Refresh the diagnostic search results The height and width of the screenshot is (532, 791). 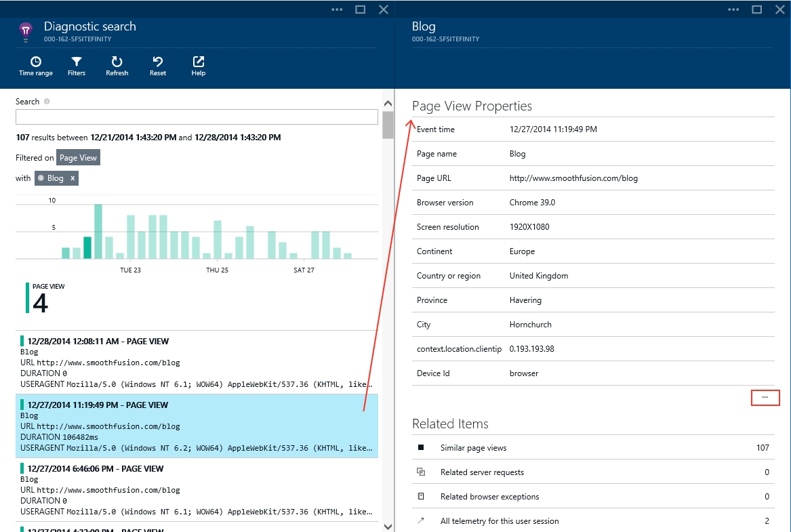coord(117,66)
